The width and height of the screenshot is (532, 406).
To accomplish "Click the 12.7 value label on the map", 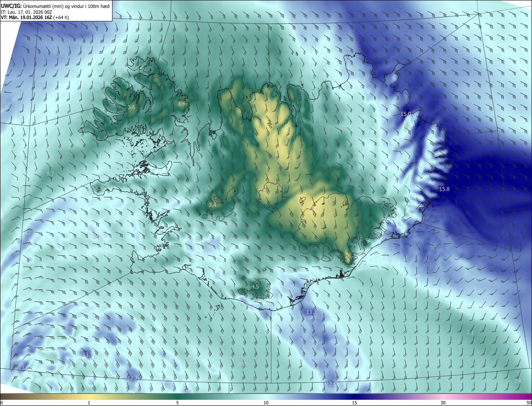I will pyautogui.click(x=133, y=378).
